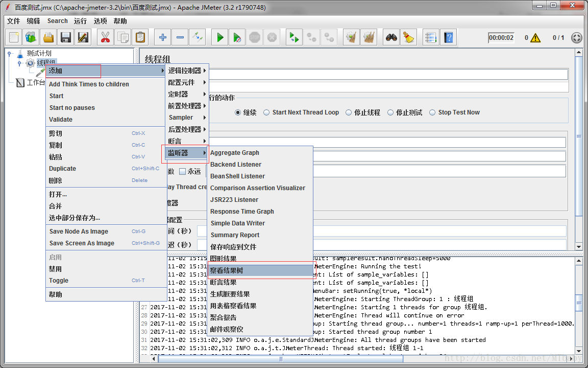
Task: Choose Aggregate Graph listener
Action: click(x=260, y=153)
